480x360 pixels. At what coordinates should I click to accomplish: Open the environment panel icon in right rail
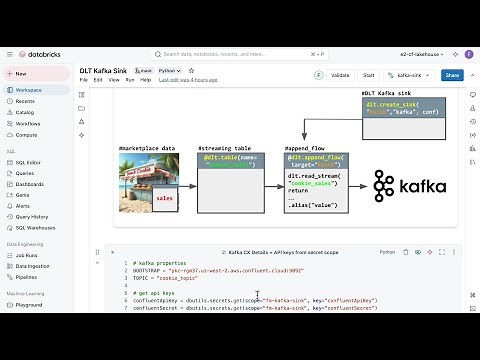(473, 148)
